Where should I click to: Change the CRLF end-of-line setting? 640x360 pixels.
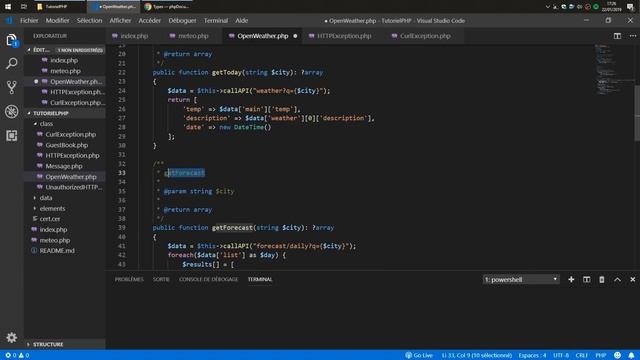coord(581,355)
